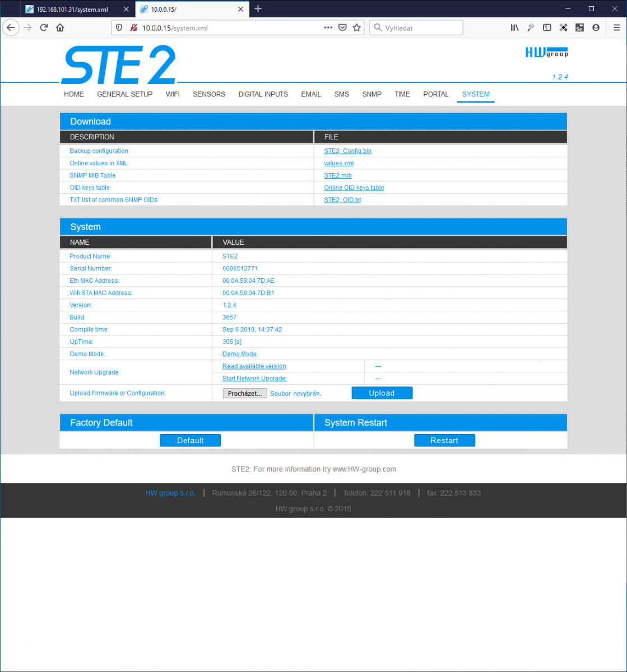Open the browser Home icon
The height and width of the screenshot is (672, 627).
tap(60, 27)
